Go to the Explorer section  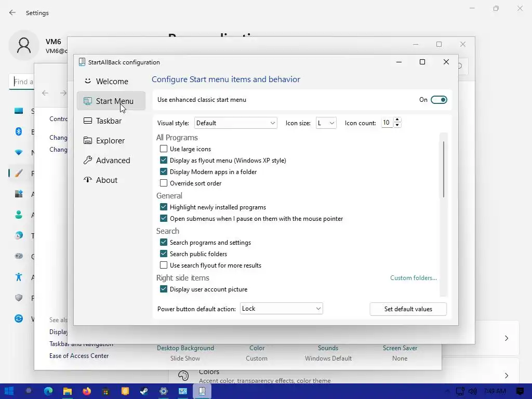[x=111, y=140]
